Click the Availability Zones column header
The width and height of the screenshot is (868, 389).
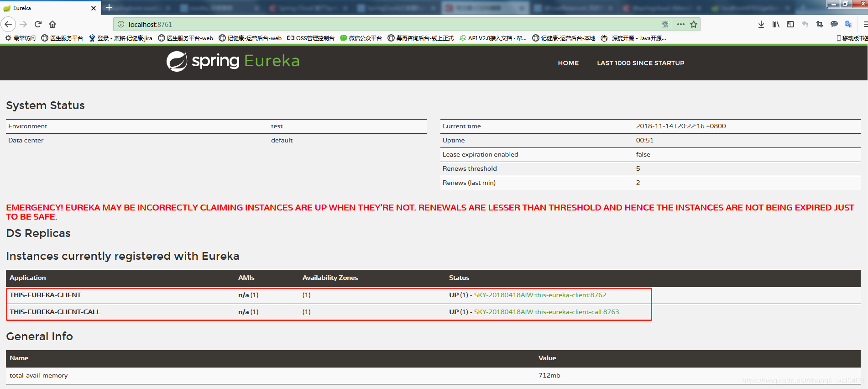pos(330,278)
